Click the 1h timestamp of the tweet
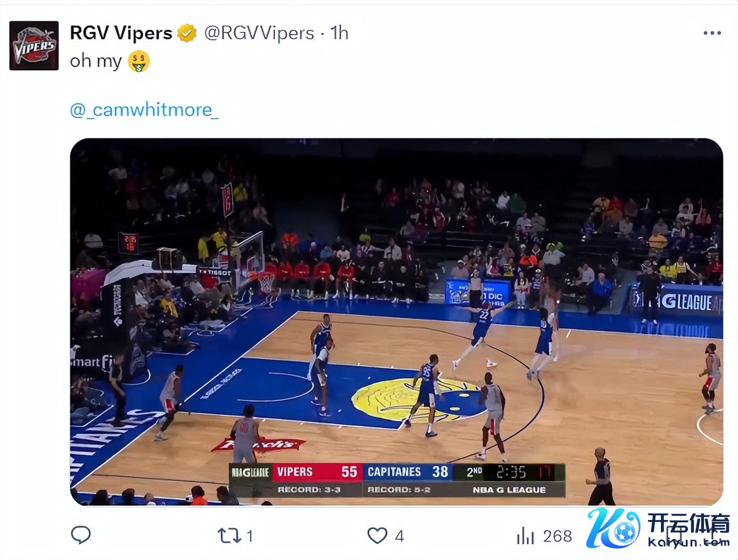Screen dimensions: 738x560 (x=340, y=33)
